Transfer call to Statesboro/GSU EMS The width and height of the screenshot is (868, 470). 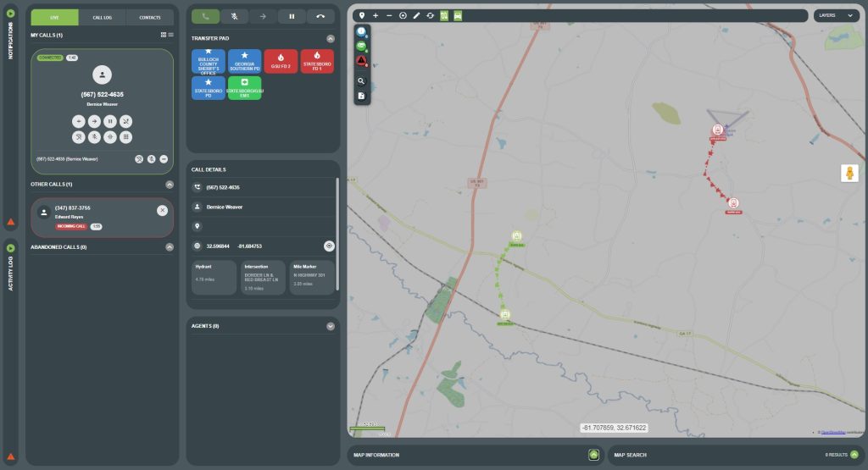click(244, 89)
